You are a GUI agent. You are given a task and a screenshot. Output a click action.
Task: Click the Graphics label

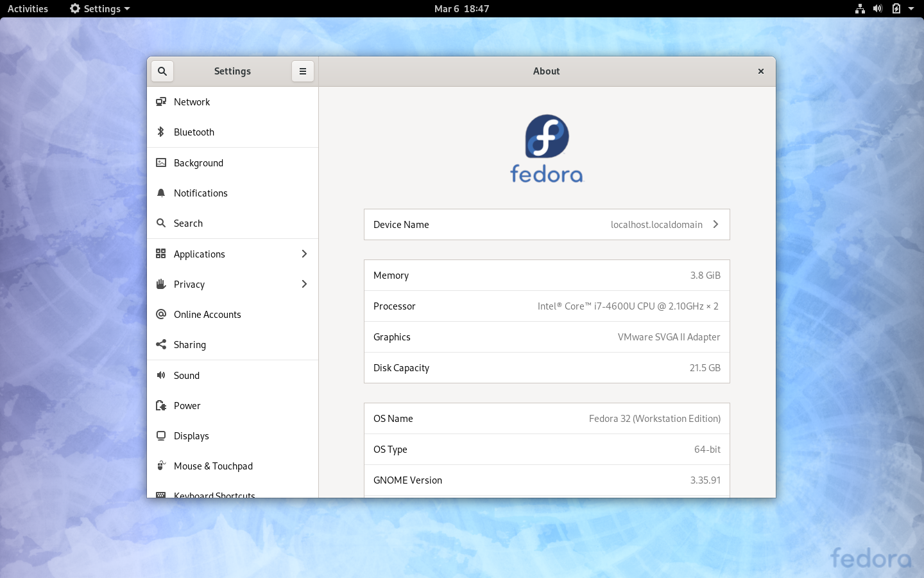point(392,337)
